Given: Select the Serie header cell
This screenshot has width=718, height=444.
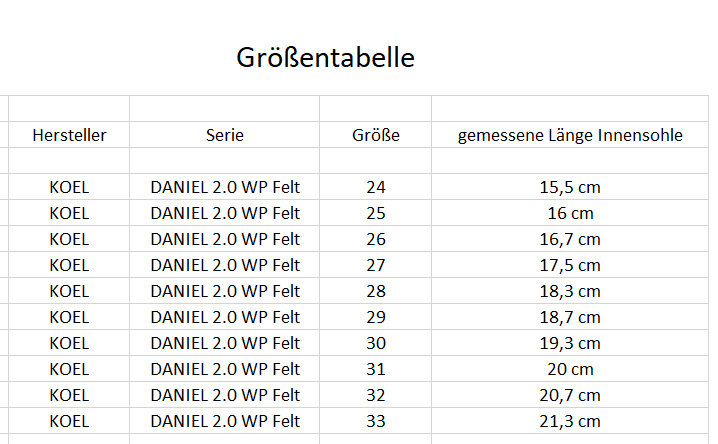Looking at the screenshot, I should pyautogui.click(x=225, y=135).
